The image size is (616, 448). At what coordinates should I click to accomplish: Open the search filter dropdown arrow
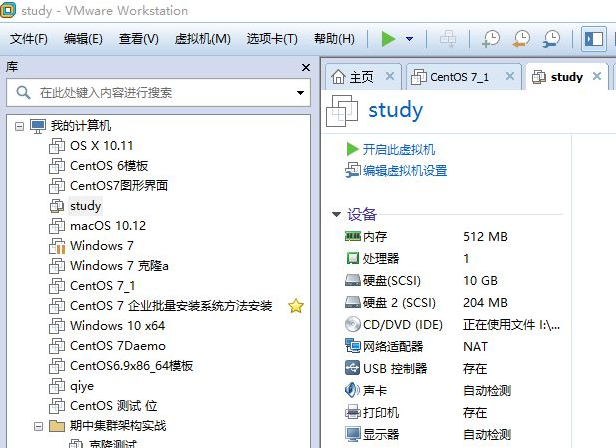point(300,93)
